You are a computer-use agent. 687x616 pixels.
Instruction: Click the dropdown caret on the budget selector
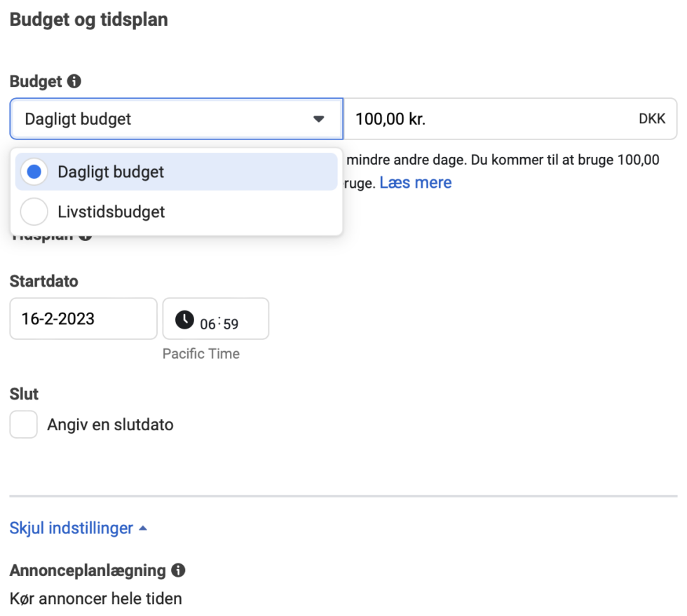319,118
